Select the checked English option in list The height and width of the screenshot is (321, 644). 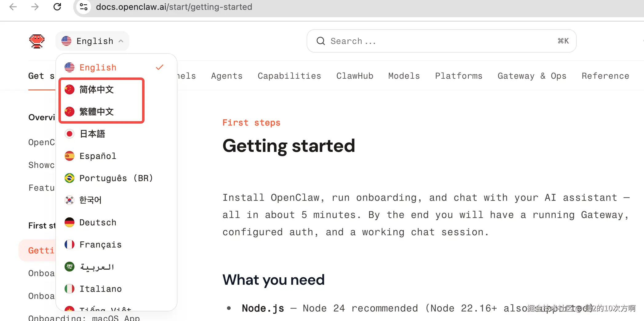tap(116, 67)
